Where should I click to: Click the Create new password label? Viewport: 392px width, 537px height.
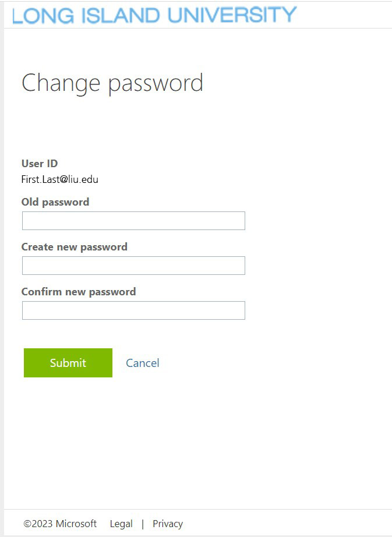[75, 247]
